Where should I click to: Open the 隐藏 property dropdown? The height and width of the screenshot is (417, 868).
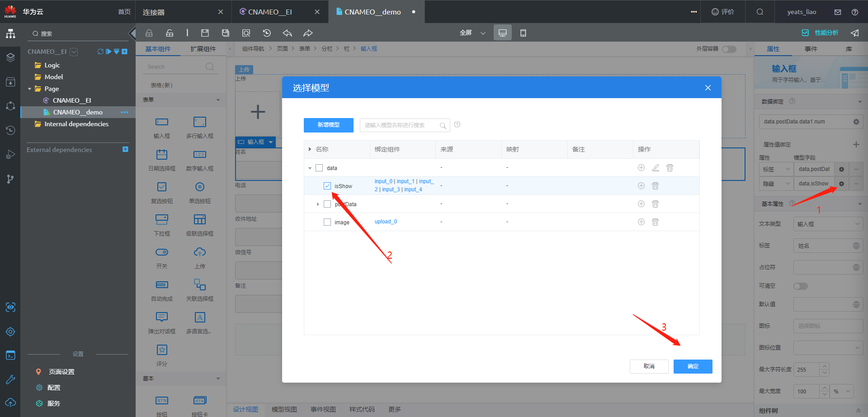[x=776, y=184]
